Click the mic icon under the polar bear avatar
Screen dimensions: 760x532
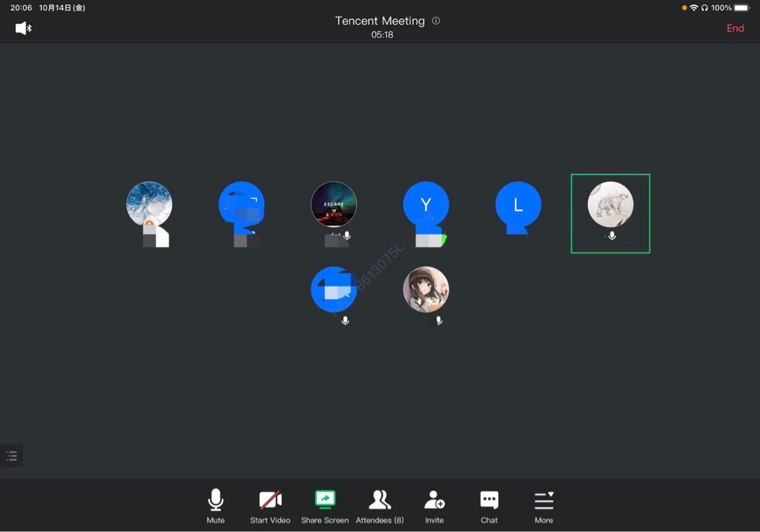click(x=612, y=236)
